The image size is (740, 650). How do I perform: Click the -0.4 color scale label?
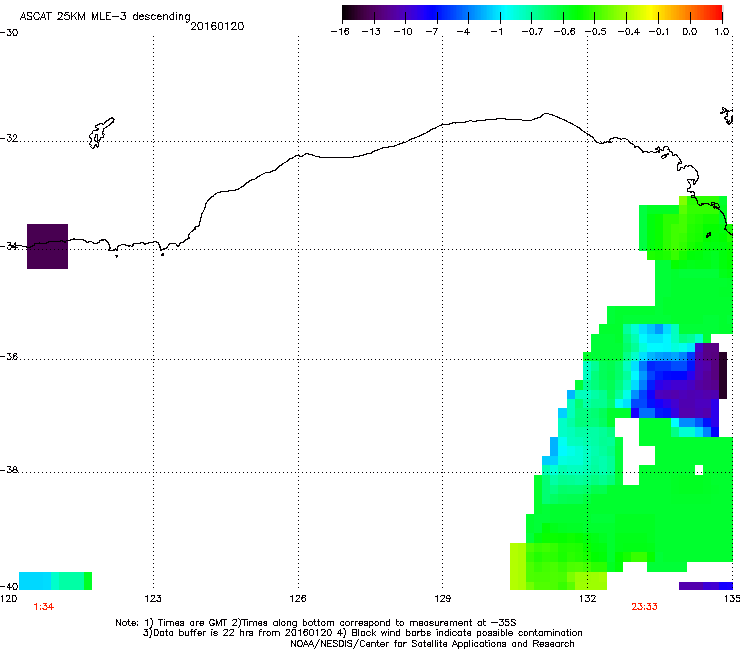pyautogui.click(x=629, y=32)
